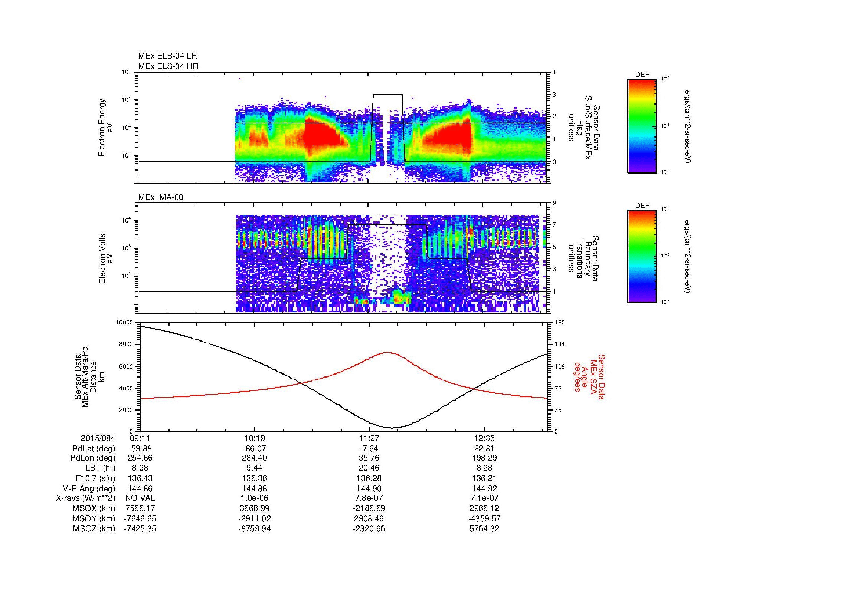Click the lower DEF color bar
This screenshot has height=613, width=868.
click(642, 257)
